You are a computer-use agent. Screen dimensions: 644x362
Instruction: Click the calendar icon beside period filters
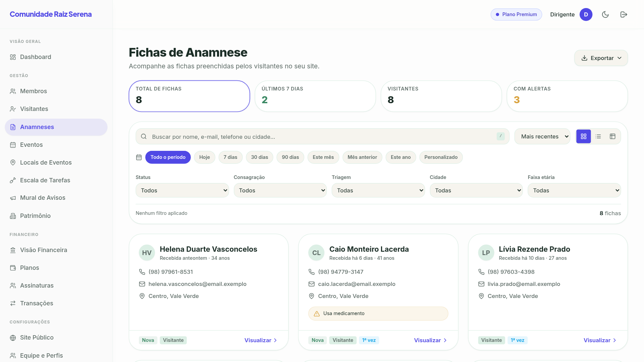tap(139, 157)
